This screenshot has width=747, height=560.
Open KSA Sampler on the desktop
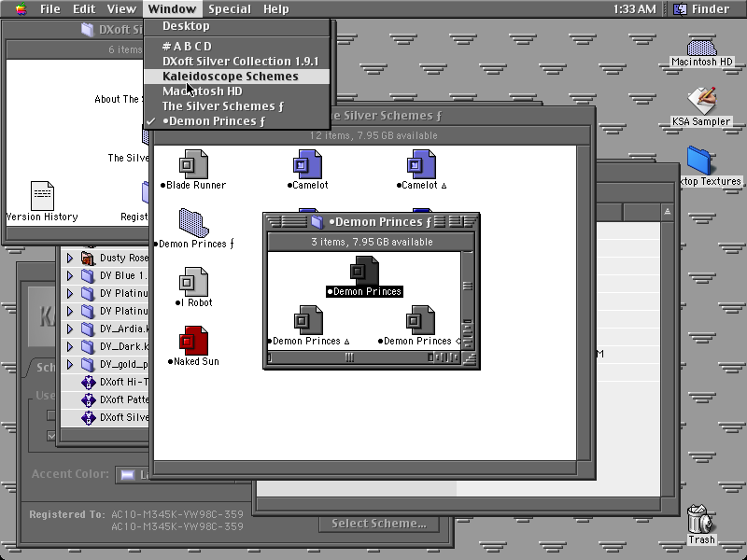[701, 101]
